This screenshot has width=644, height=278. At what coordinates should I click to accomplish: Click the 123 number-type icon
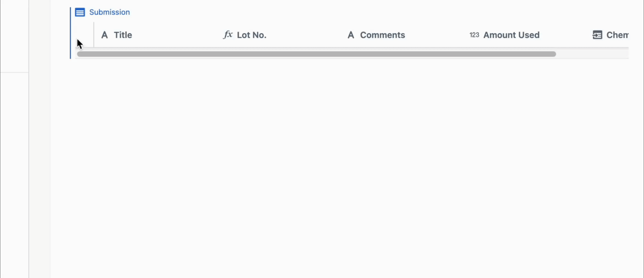(x=474, y=35)
